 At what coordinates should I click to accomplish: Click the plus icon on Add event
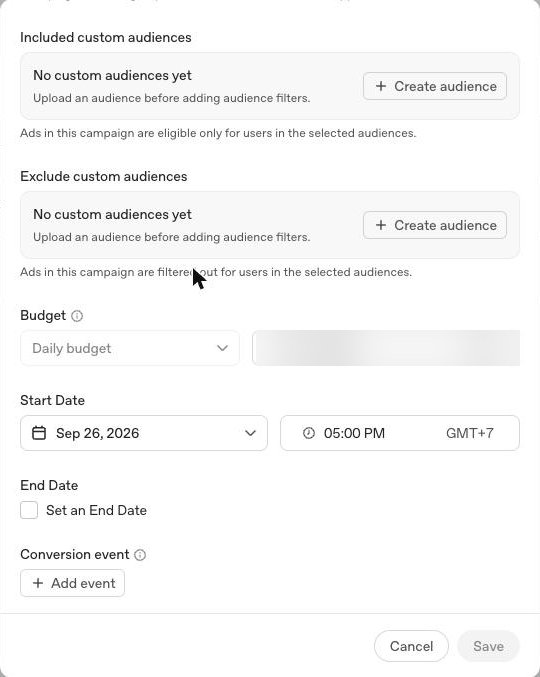(x=38, y=583)
